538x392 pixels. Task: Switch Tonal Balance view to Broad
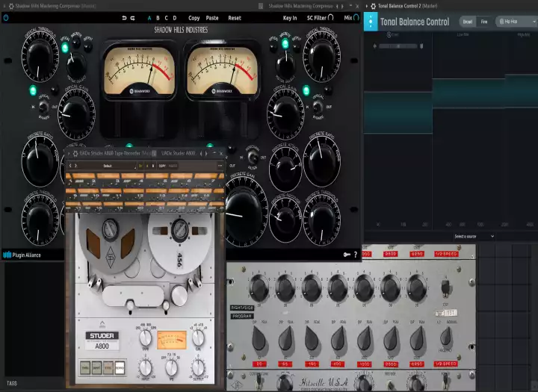click(468, 22)
